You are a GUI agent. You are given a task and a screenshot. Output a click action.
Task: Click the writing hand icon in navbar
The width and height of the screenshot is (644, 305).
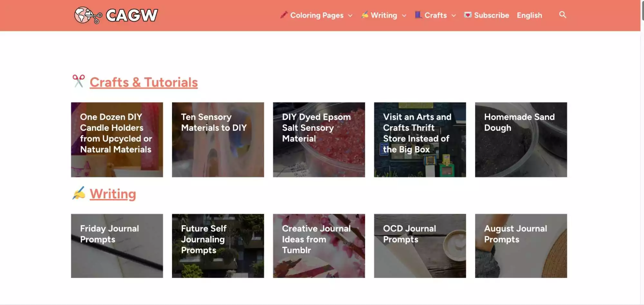point(364,15)
